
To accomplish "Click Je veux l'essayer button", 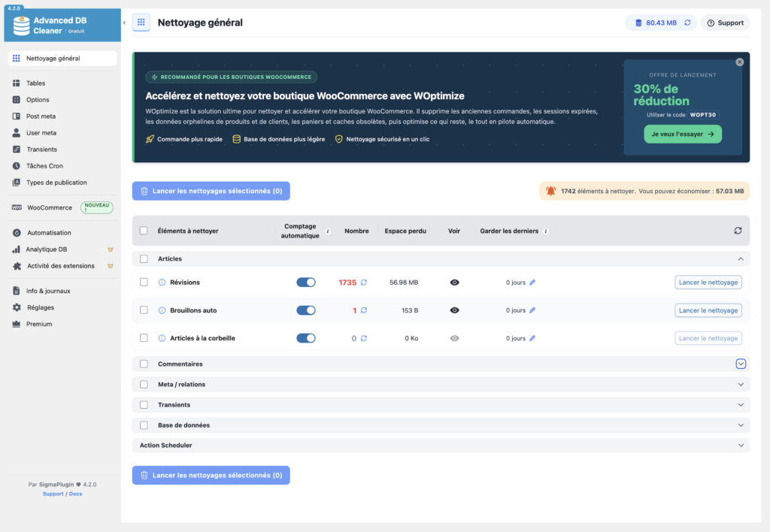I will (683, 134).
